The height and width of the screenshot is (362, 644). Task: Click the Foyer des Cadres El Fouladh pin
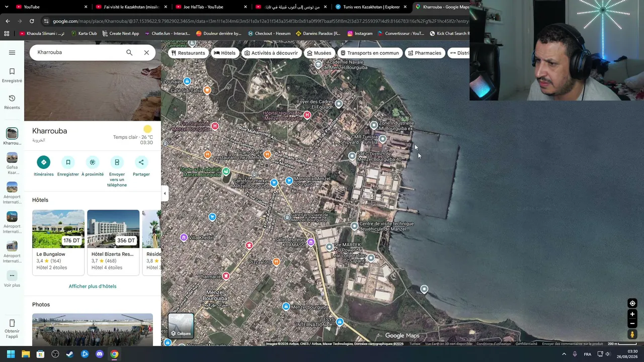click(339, 104)
